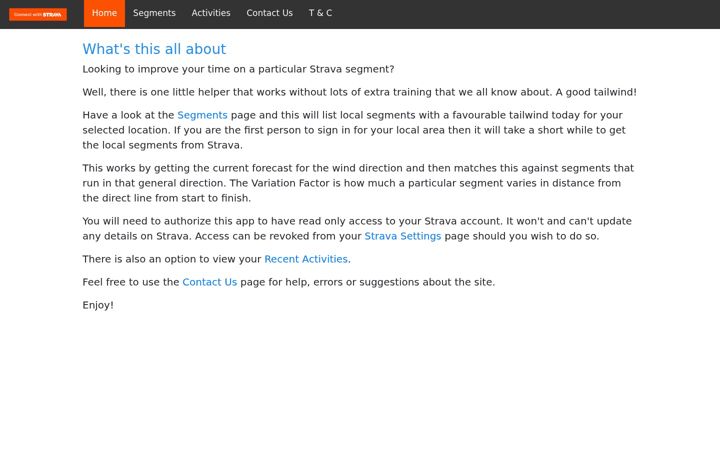Open the T & C navigation item
This screenshot has width=720, height=450.
tap(320, 13)
